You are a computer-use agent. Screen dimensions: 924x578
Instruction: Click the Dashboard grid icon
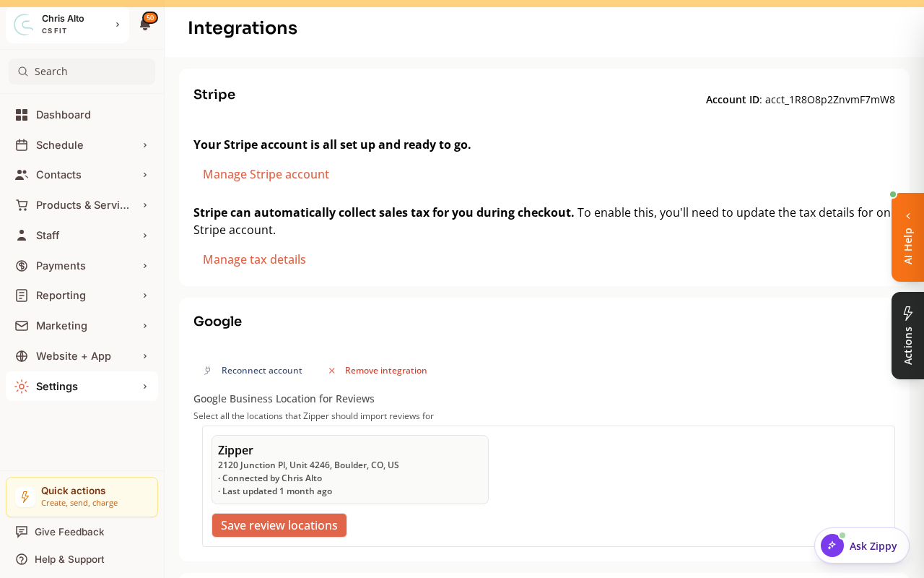tap(22, 115)
